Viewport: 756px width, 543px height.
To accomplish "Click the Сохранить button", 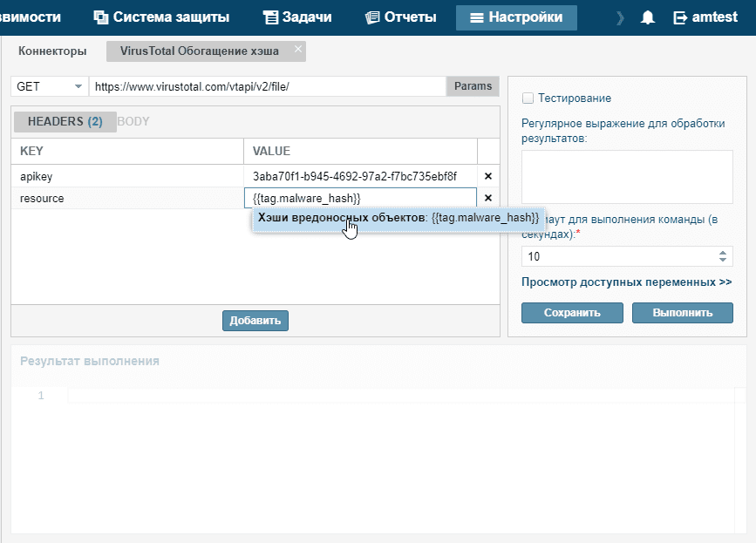I will click(572, 313).
